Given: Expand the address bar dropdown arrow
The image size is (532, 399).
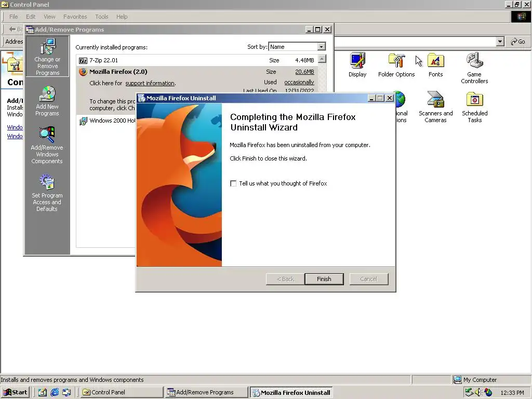Looking at the screenshot, I should coord(500,42).
